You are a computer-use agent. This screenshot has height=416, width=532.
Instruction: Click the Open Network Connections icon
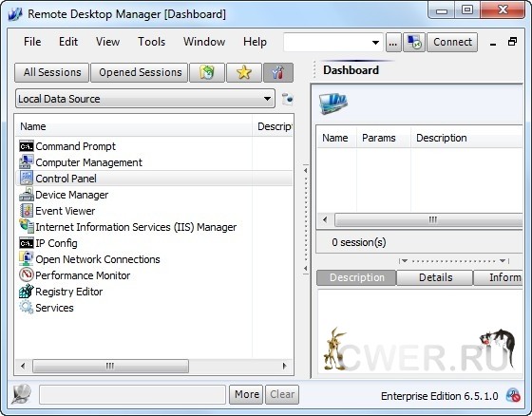click(x=27, y=259)
